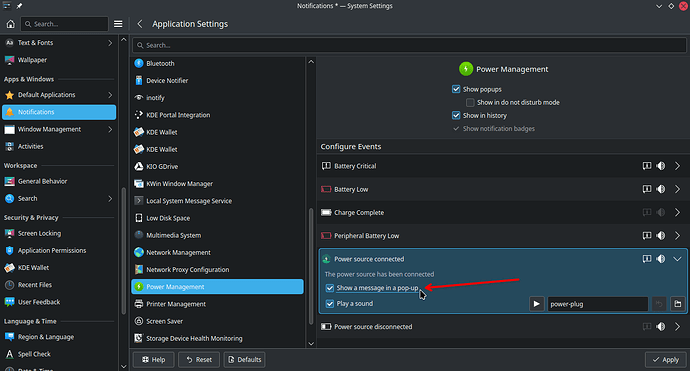Open the hamburger menu beside the sidebar search
This screenshot has height=371, width=690.
118,24
